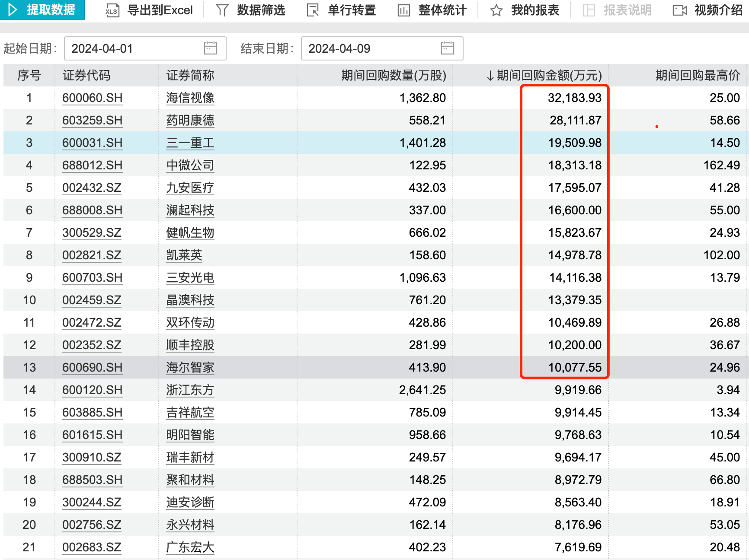Open stock code link 600060.SH

(x=92, y=98)
